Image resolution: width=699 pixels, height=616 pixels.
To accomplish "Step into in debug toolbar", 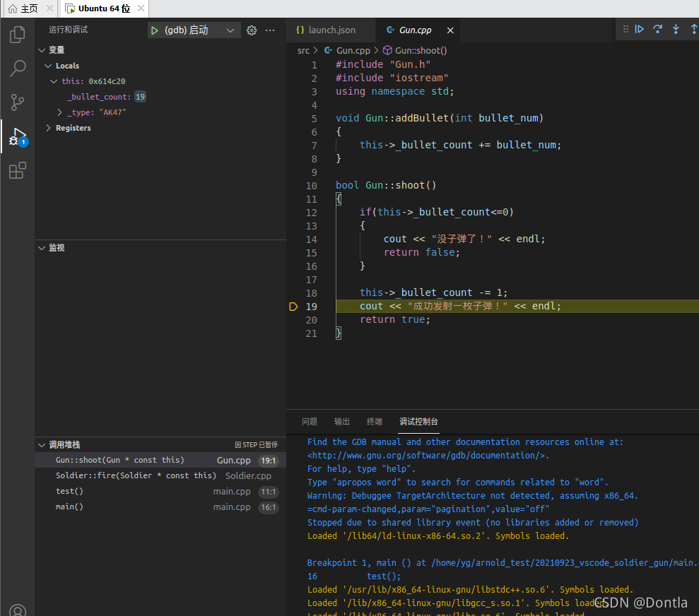I will (x=676, y=29).
